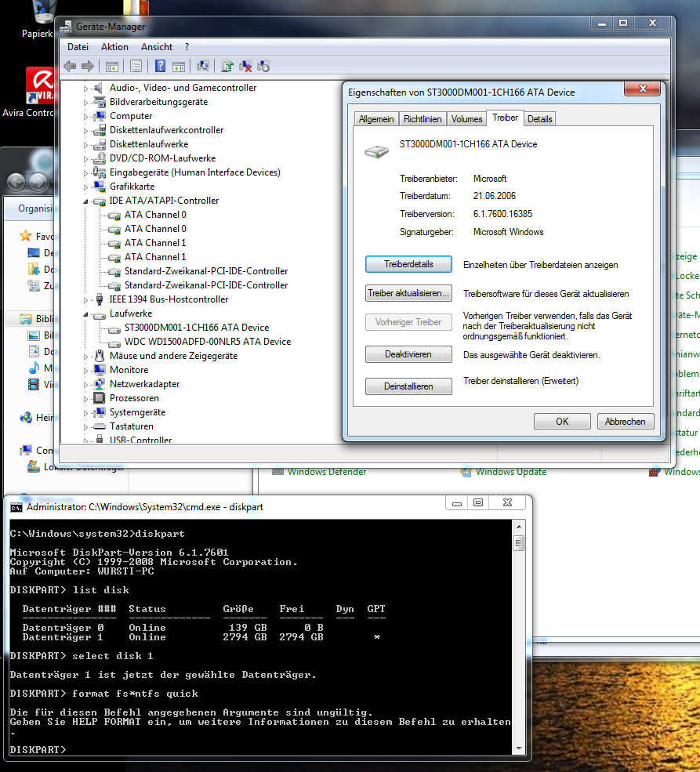
Task: Click the Treiberversion value 6.1.7600.16385
Action: [x=502, y=214]
